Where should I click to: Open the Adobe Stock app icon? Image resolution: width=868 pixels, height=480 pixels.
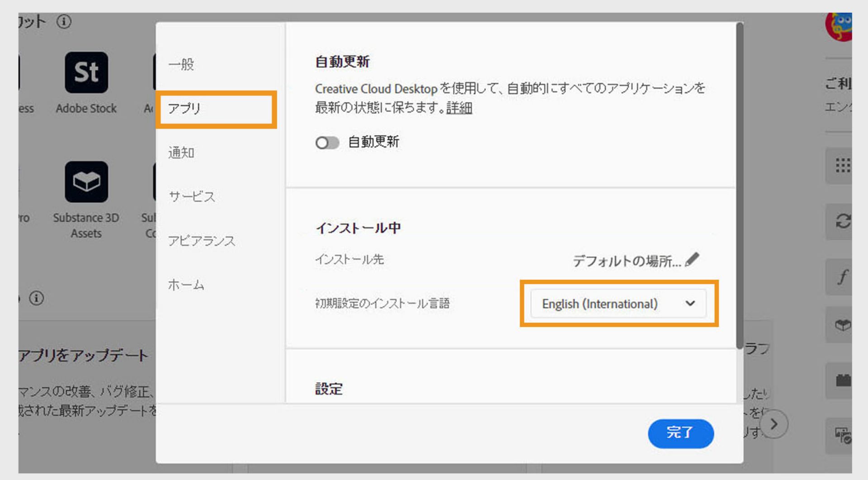(x=86, y=72)
